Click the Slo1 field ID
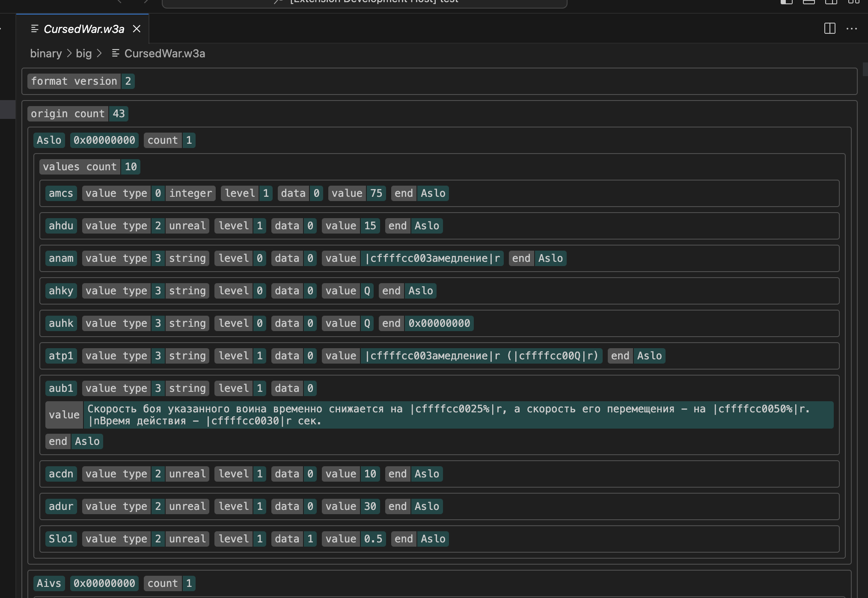 [x=61, y=539]
